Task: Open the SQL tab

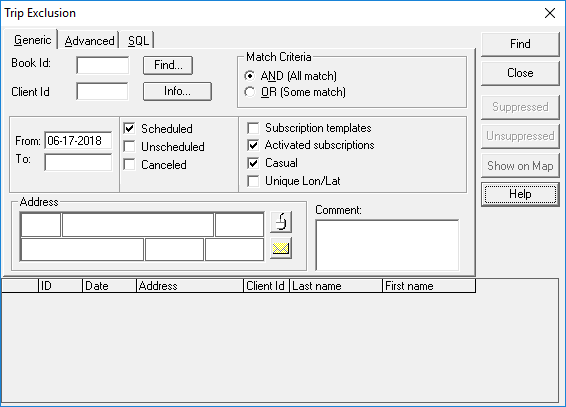Action: point(138,41)
